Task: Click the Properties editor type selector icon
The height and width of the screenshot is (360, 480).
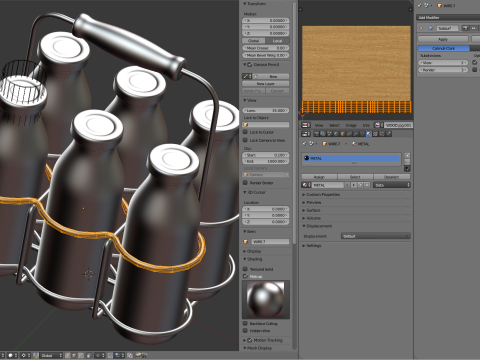Action: [306, 134]
